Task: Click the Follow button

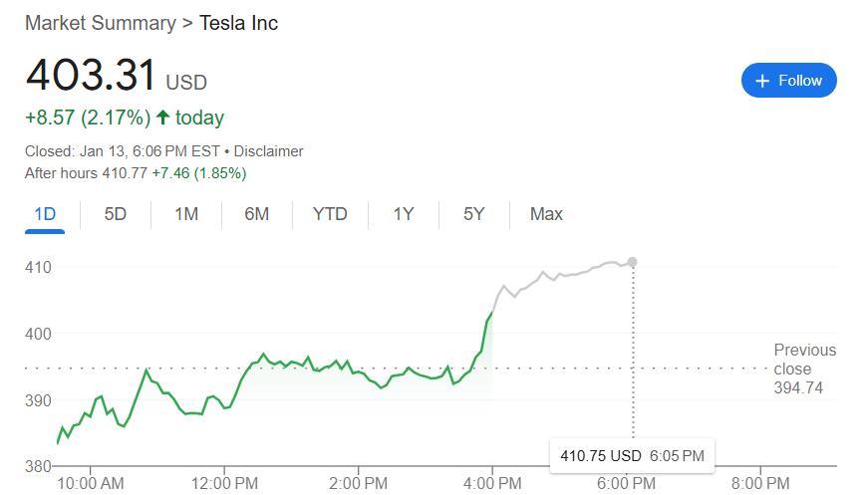Action: pyautogui.click(x=788, y=81)
